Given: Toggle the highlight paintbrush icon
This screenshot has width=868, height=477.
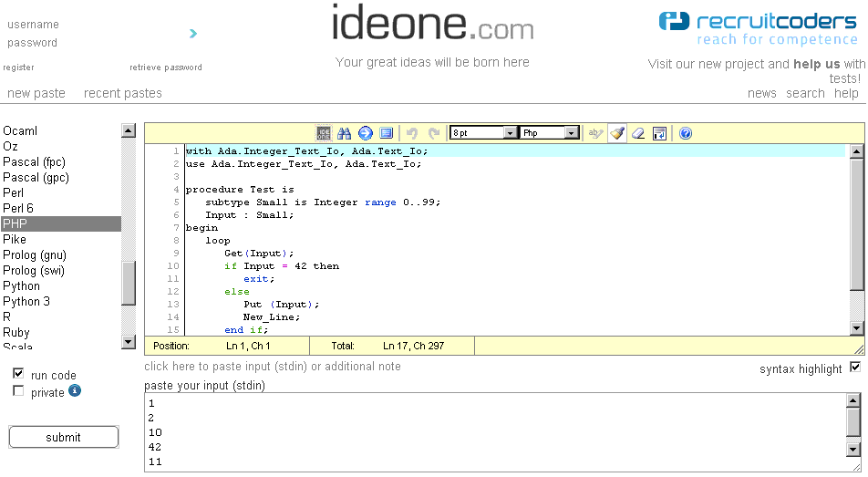Looking at the screenshot, I should point(617,133).
